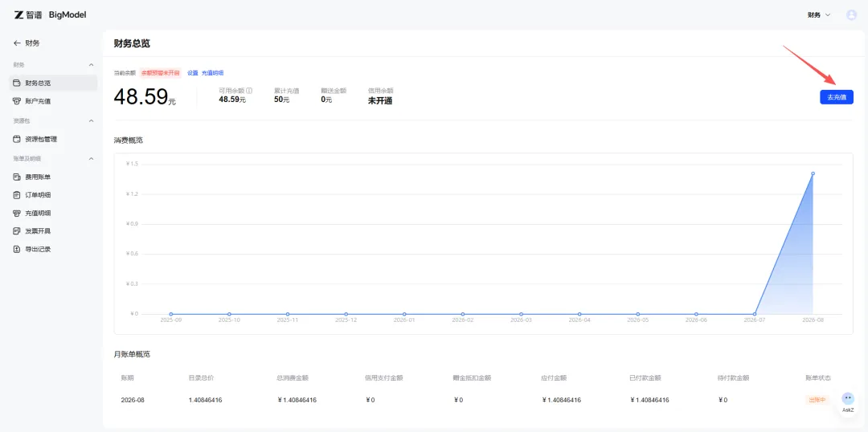
Task: Click the 信用余额 value 未开通
Action: tap(380, 100)
